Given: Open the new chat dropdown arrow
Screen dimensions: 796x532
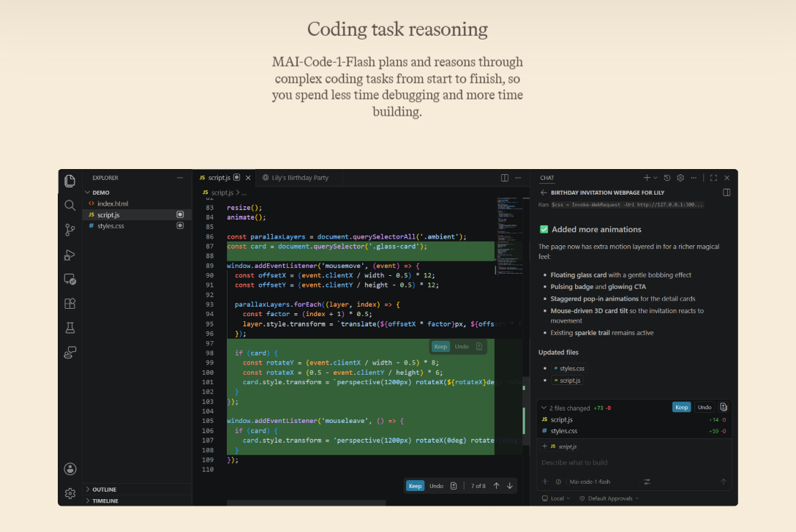Looking at the screenshot, I should tap(656, 178).
